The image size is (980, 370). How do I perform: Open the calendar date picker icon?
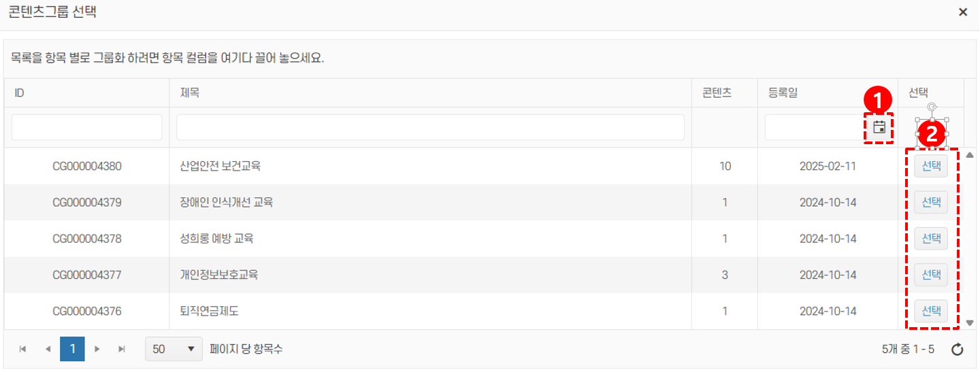click(x=879, y=127)
